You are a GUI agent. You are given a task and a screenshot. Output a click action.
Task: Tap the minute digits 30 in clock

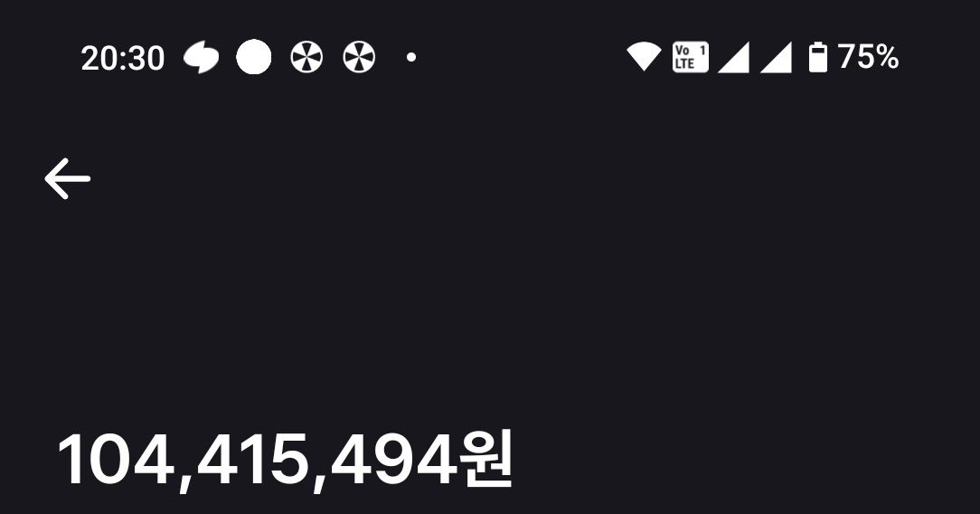click(147, 59)
